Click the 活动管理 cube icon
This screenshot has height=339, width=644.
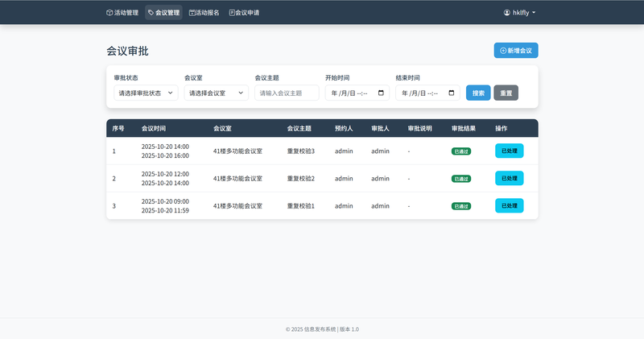[109, 13]
